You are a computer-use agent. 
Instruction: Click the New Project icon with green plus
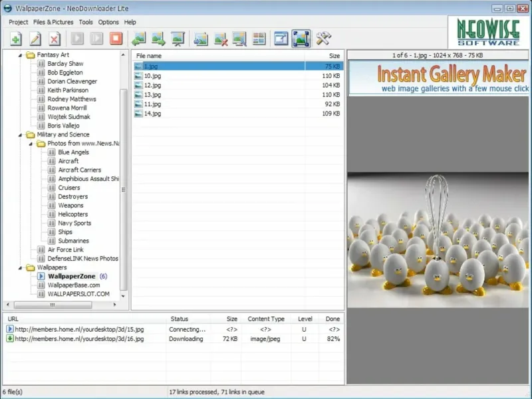15,39
